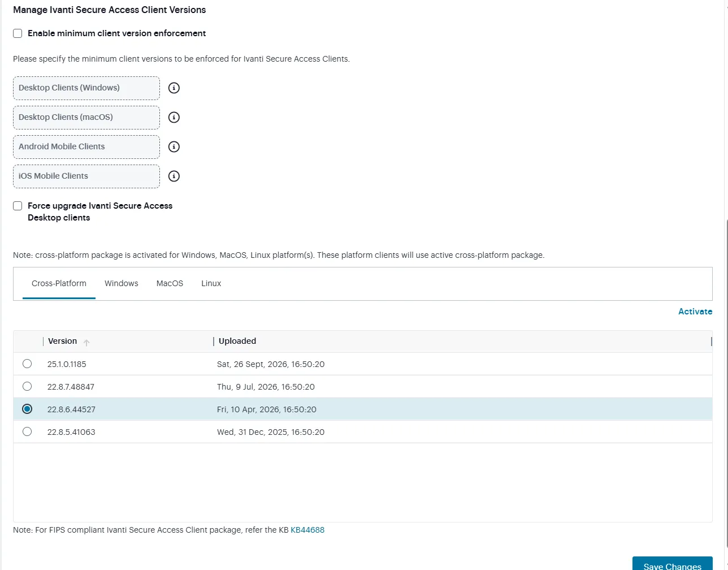Click Manage Ivanti Secure Access Client Versions heading

point(110,10)
